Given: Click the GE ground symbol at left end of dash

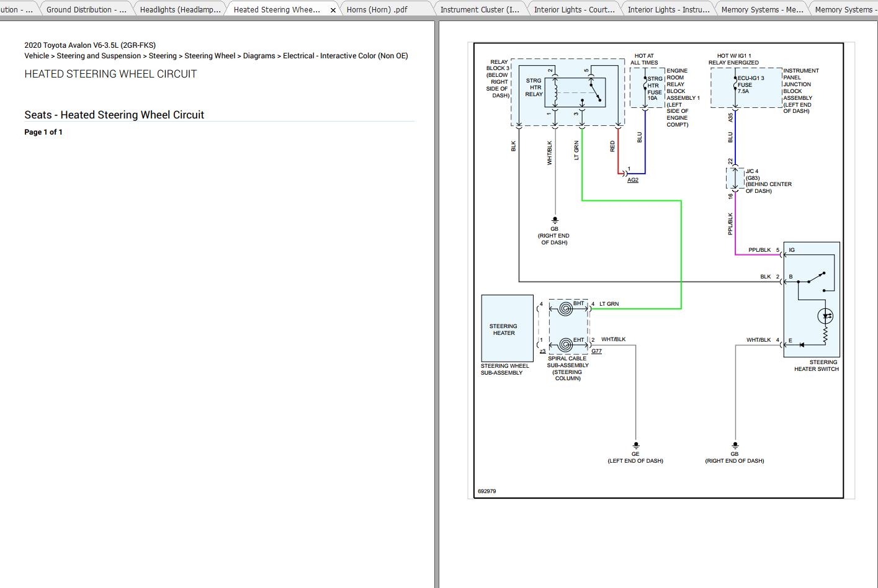Looking at the screenshot, I should click(x=635, y=445).
